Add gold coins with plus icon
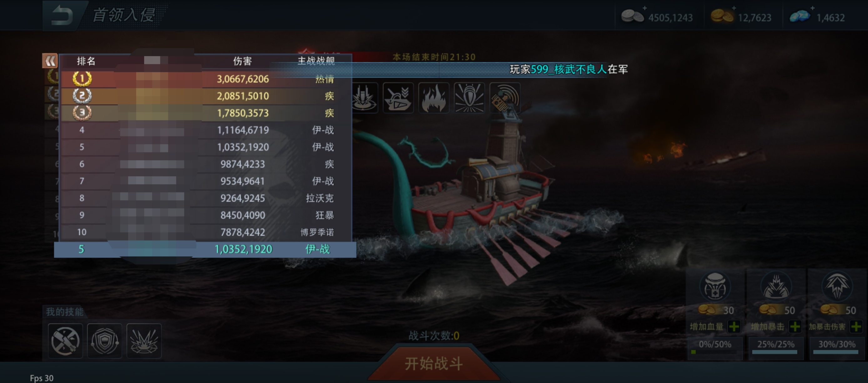The height and width of the screenshot is (383, 868). [734, 8]
